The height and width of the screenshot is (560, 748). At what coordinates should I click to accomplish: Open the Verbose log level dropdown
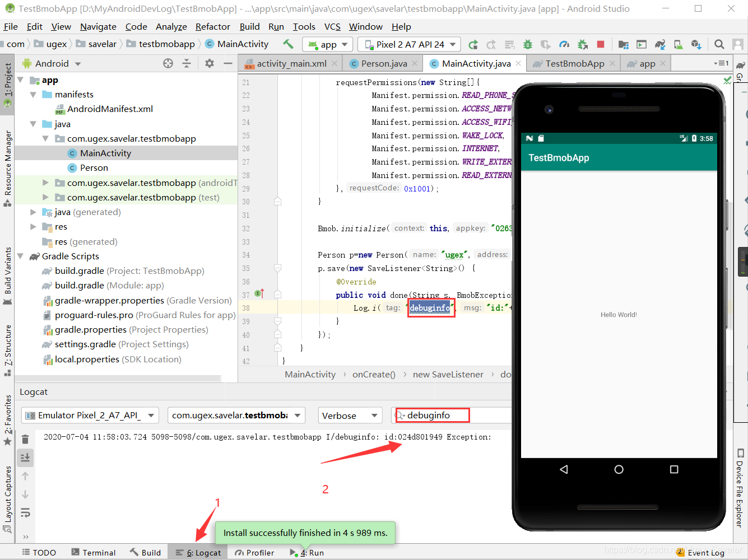click(x=350, y=415)
